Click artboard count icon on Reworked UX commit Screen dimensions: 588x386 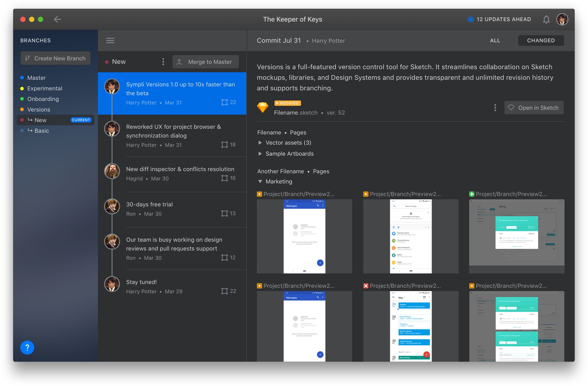[225, 145]
